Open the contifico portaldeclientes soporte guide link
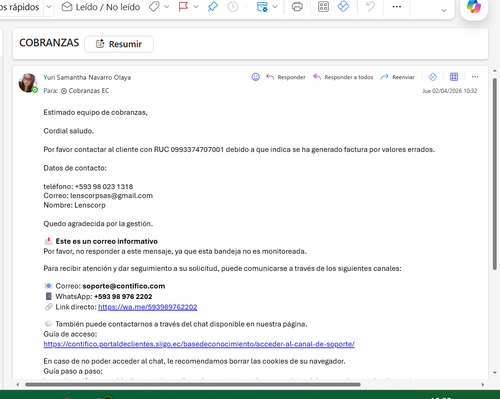Viewport: 500px width, 399px height. coord(199,344)
